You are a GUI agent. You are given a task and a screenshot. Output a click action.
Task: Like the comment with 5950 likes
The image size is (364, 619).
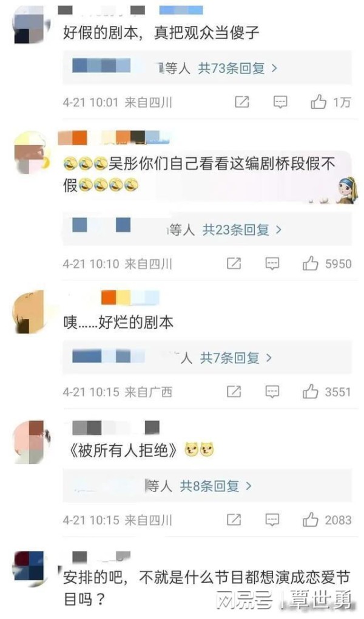click(x=311, y=263)
